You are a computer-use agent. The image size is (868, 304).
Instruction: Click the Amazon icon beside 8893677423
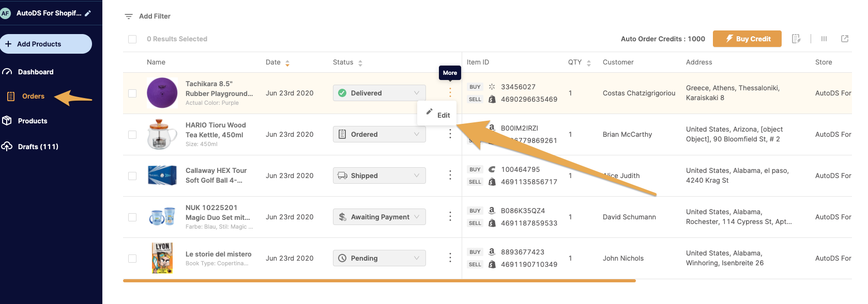[x=492, y=252]
